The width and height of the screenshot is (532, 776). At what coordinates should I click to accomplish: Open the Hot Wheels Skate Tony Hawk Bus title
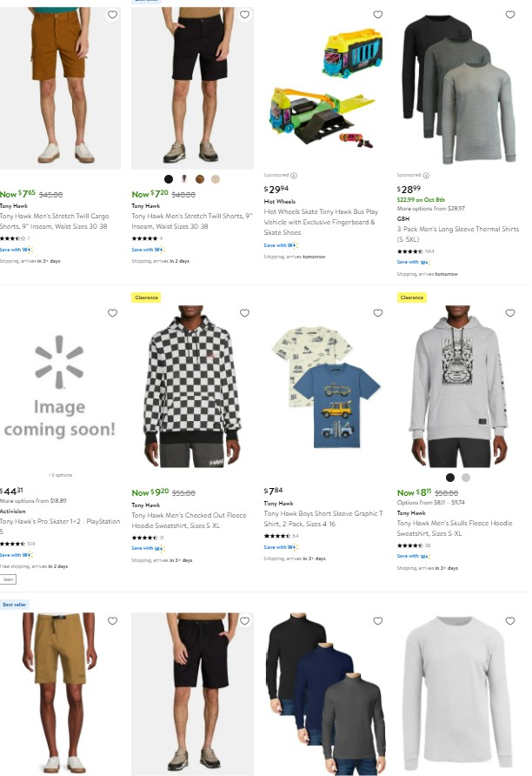321,222
